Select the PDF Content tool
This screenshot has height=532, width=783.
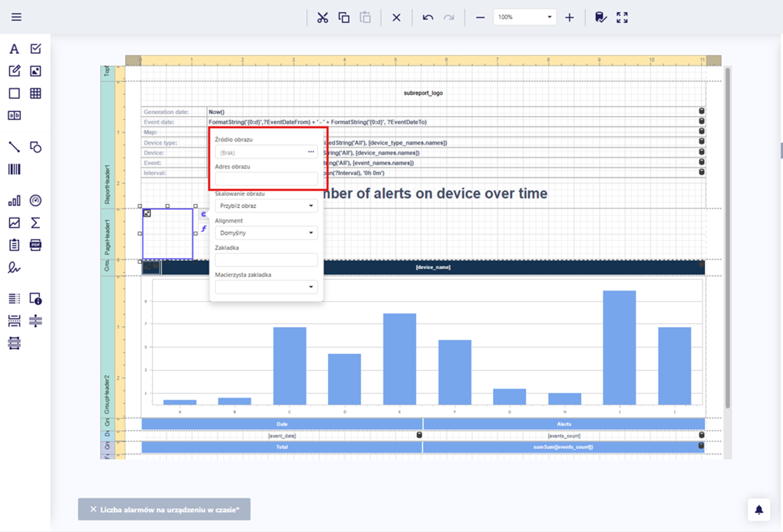[x=36, y=245]
